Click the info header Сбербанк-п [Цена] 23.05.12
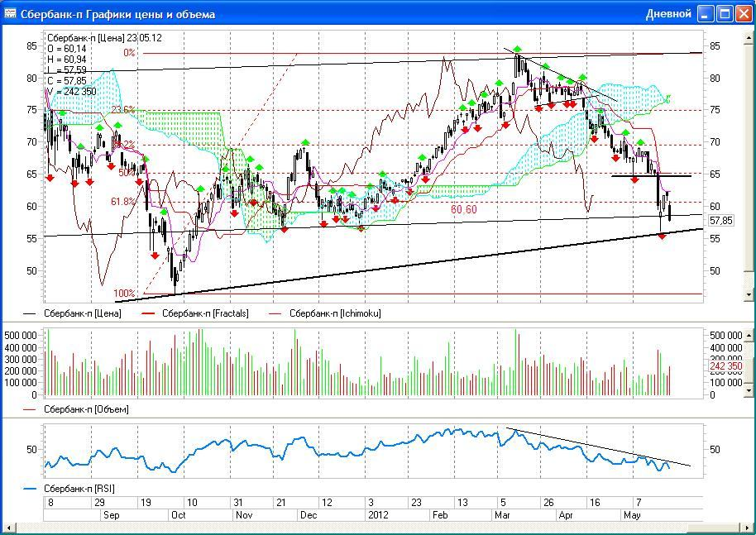 click(x=104, y=38)
